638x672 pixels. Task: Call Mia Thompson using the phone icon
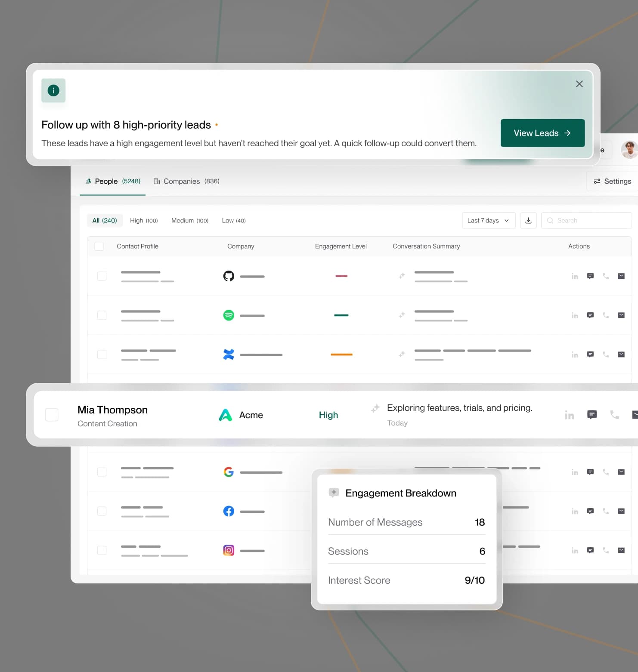click(x=614, y=414)
